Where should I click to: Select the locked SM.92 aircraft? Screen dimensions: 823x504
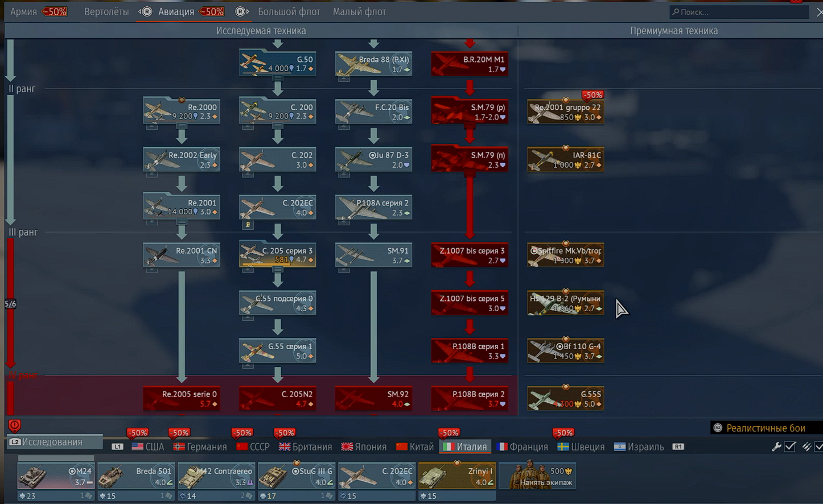(373, 399)
